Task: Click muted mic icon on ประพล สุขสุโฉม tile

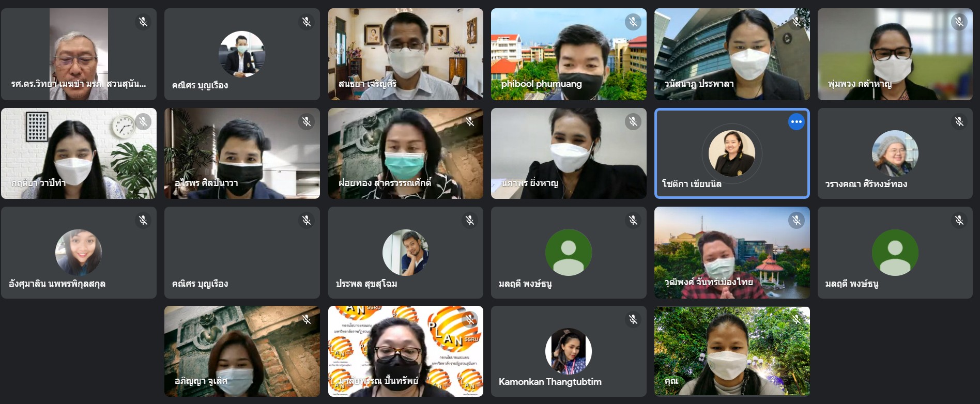Action: (470, 221)
